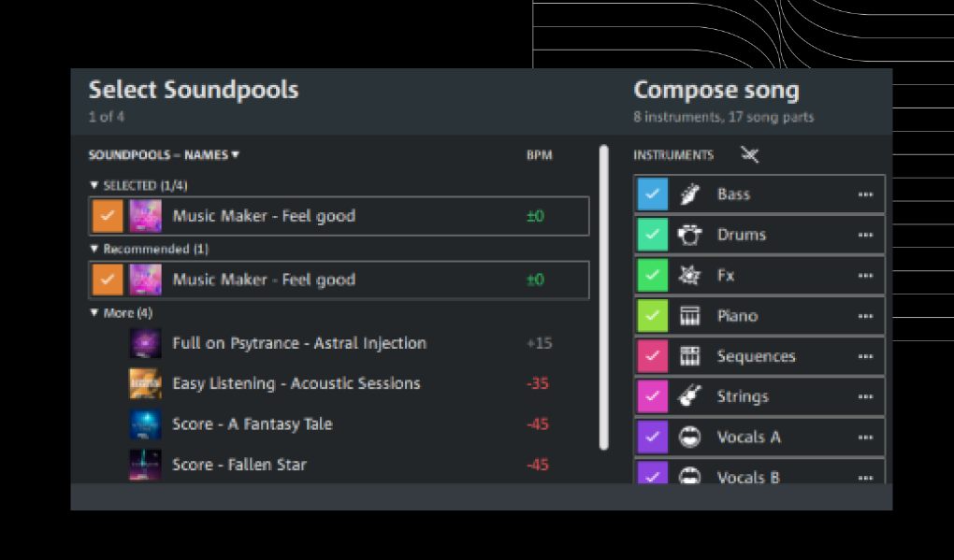Collapse the More (4) soundpools group
Screen dimensions: 954x560
pyautogui.click(x=94, y=313)
